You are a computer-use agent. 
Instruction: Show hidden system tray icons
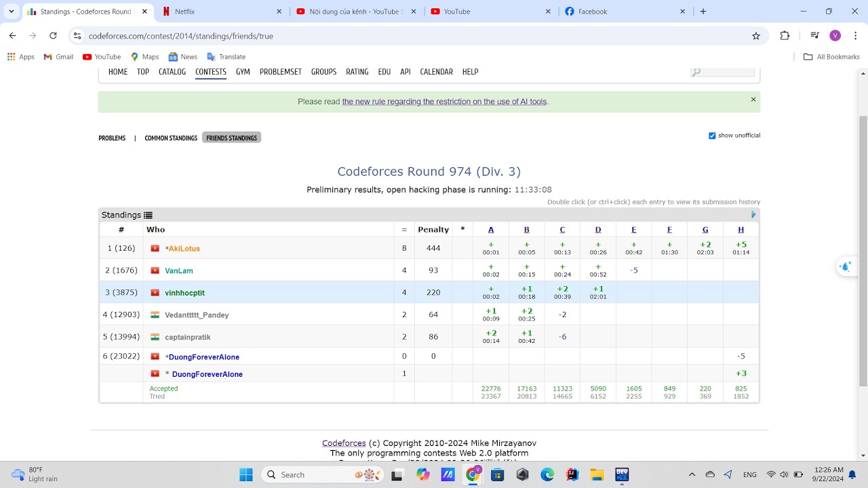692,474
